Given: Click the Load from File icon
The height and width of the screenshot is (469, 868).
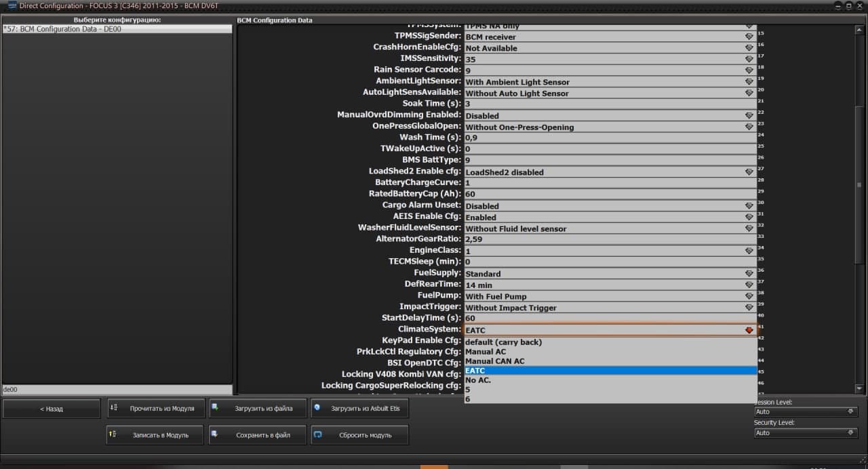Looking at the screenshot, I should point(216,408).
